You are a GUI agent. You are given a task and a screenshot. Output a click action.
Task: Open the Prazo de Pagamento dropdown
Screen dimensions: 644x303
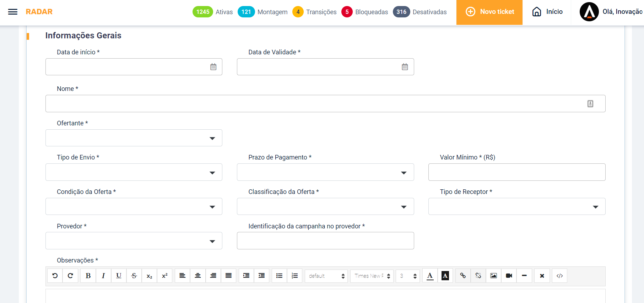click(x=404, y=173)
